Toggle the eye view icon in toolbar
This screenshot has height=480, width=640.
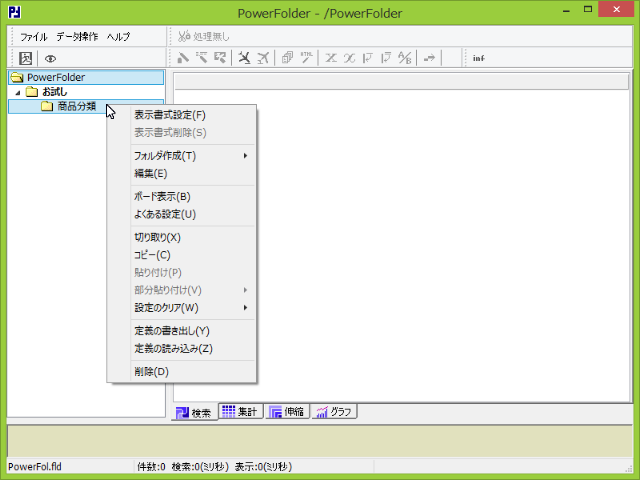50,59
